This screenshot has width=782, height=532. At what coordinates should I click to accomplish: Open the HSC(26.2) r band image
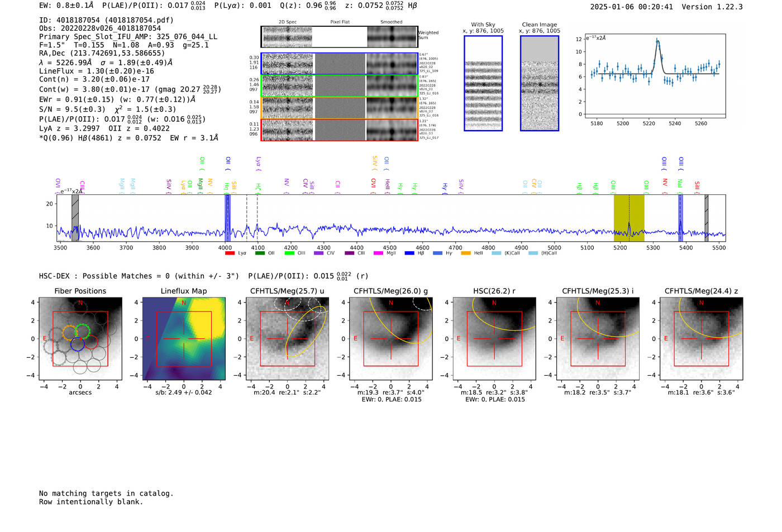[494, 339]
